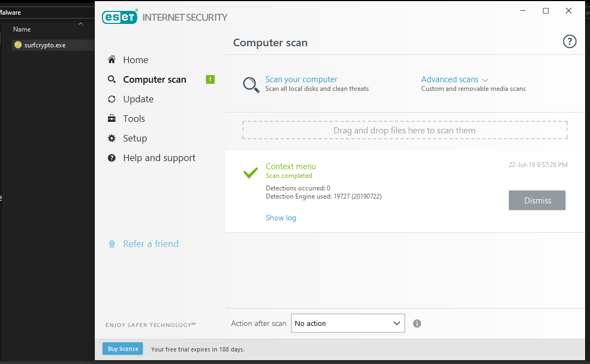Click the green notification badge on Computer scan
The height and width of the screenshot is (364, 590).
[x=210, y=79]
